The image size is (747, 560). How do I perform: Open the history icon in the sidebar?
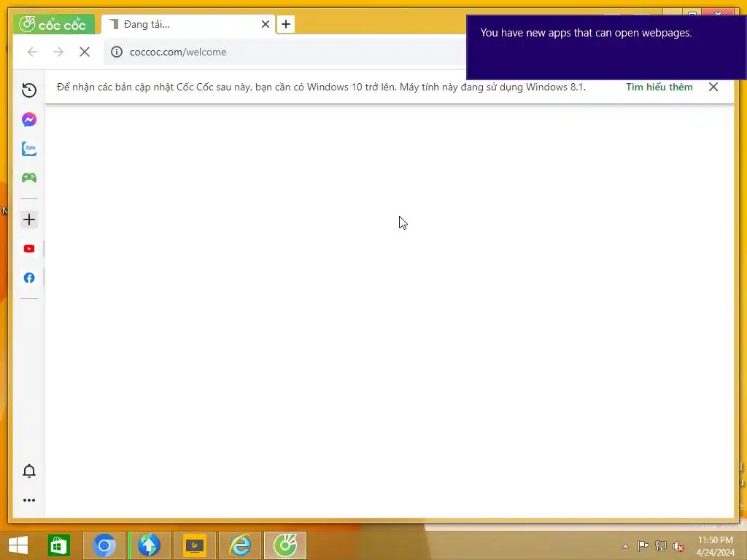29,90
